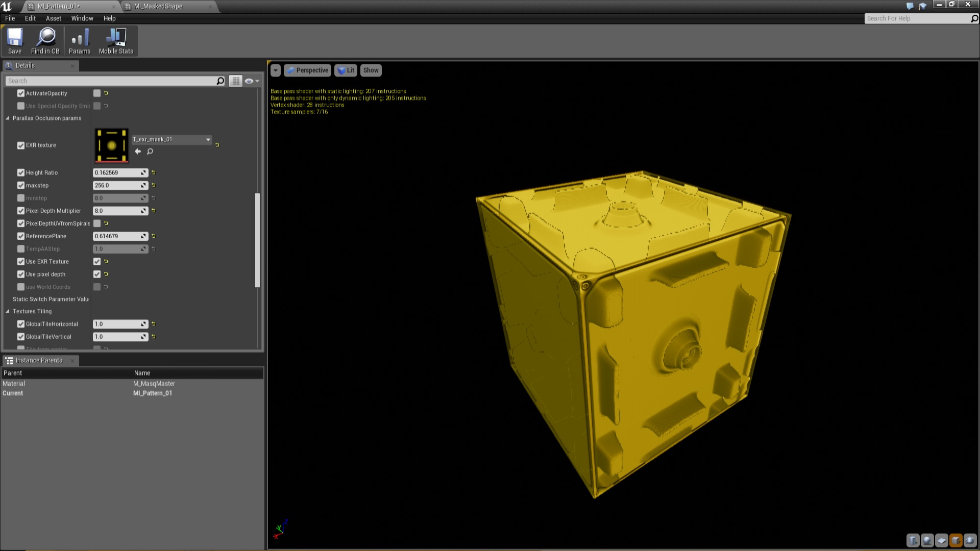The height and width of the screenshot is (551, 980).
Task: Open Lit view mode dropdown
Action: point(346,70)
